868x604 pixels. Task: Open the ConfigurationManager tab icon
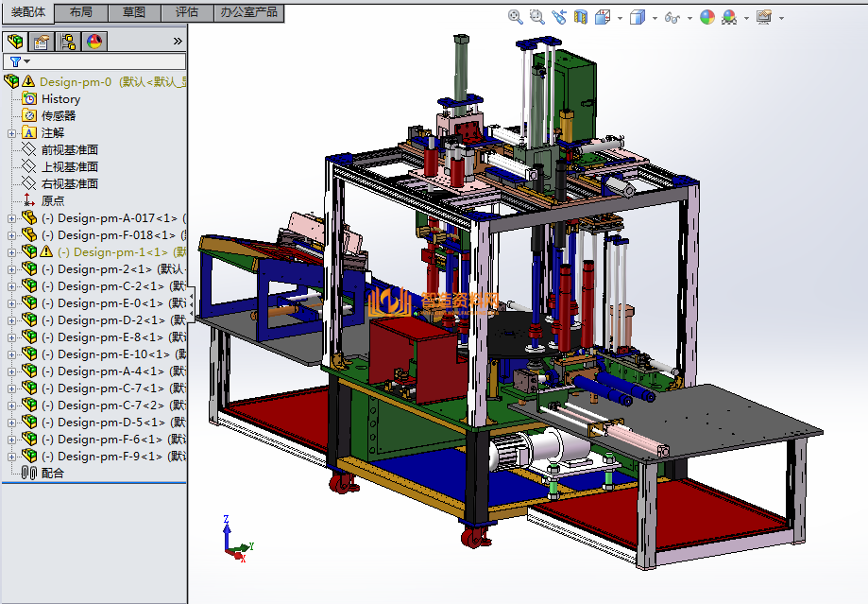[x=68, y=42]
